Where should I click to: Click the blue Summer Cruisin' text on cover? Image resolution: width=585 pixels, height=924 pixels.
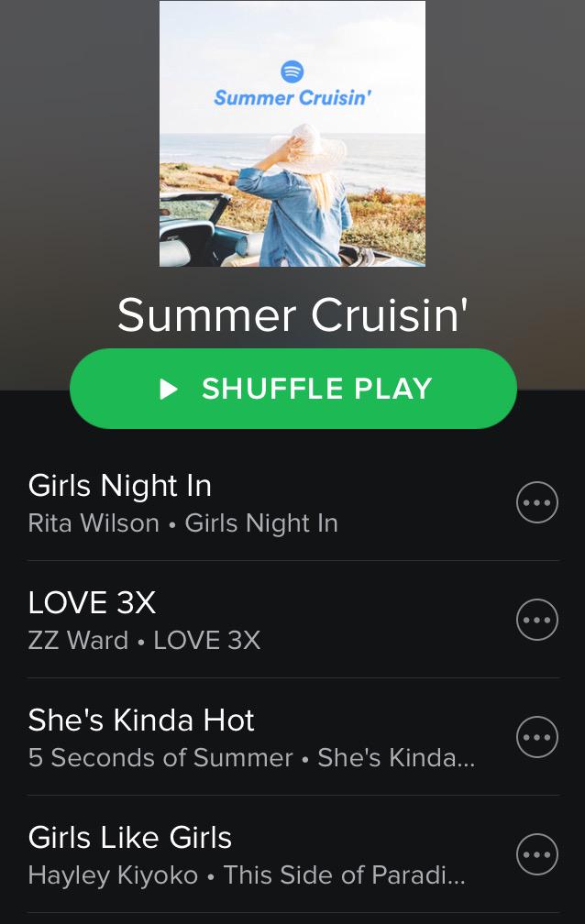coord(292,98)
